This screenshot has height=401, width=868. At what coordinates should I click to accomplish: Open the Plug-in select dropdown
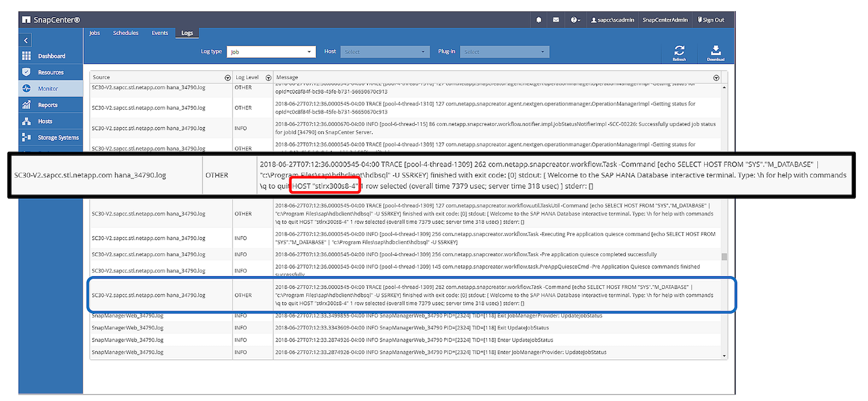click(505, 52)
